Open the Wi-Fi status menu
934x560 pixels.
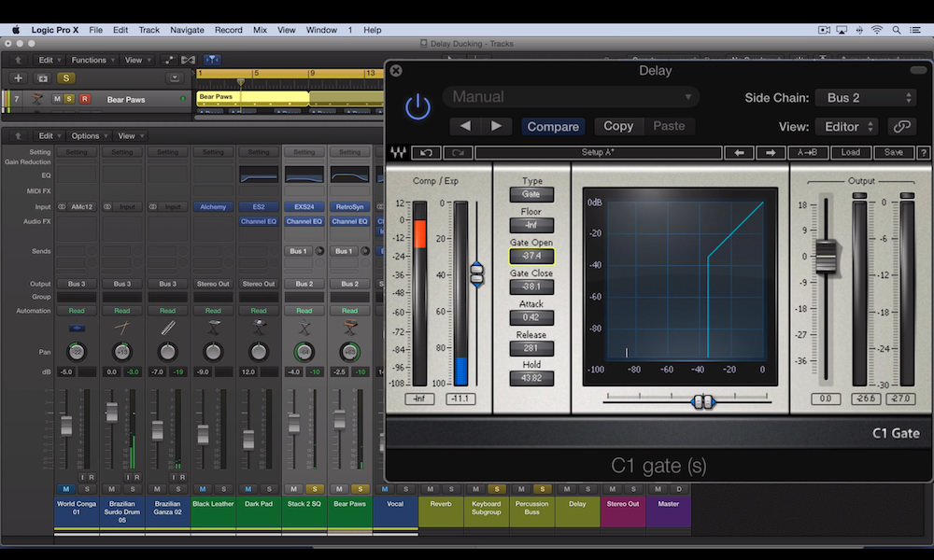(x=877, y=30)
